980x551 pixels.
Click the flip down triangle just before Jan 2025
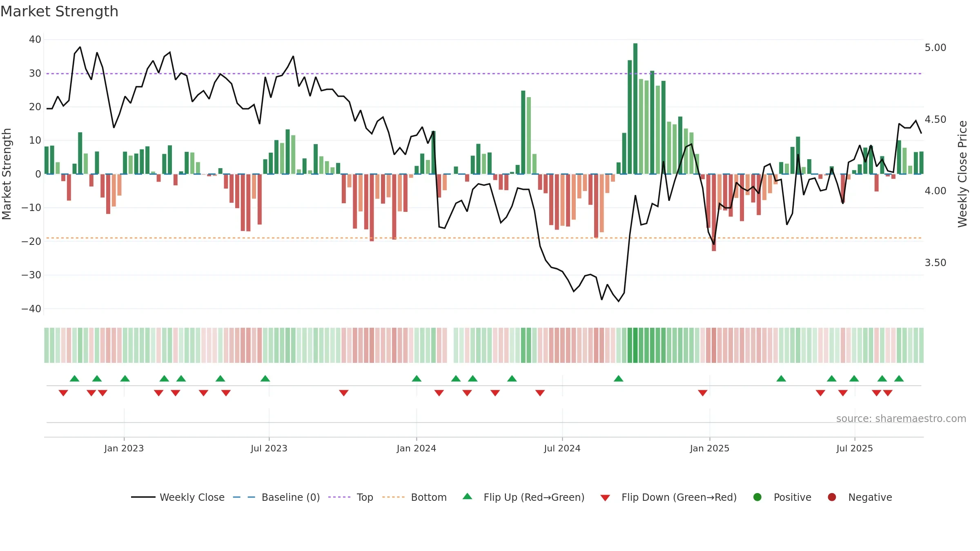[703, 393]
